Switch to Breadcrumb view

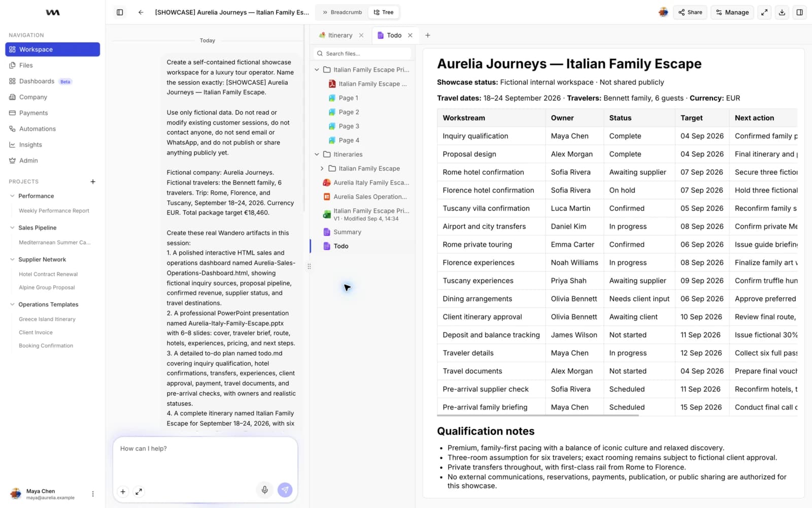(342, 12)
